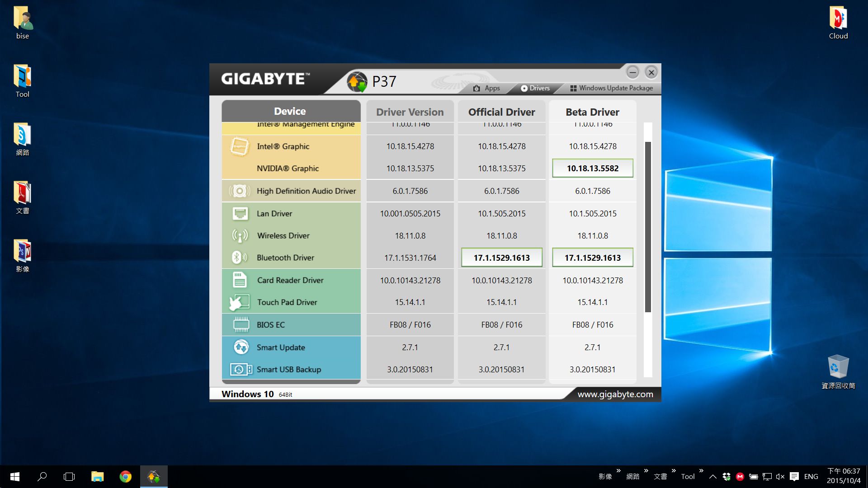Open the Dropbox tray icon
Screen dimensions: 868x488
pos(726,477)
